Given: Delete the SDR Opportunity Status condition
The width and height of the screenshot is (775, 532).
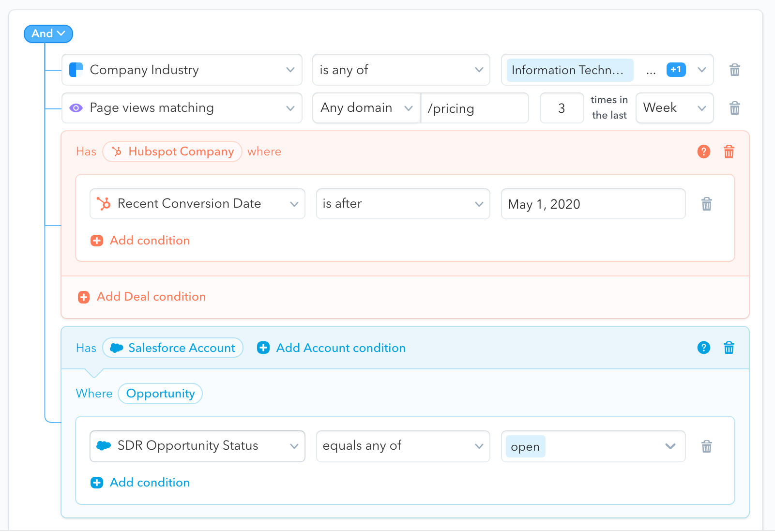Looking at the screenshot, I should click(706, 446).
